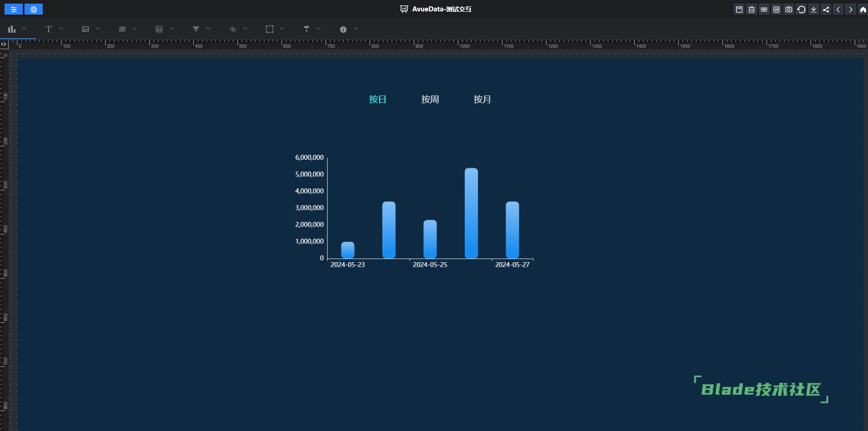Click the bar above 2024-05-25

pyautogui.click(x=430, y=239)
